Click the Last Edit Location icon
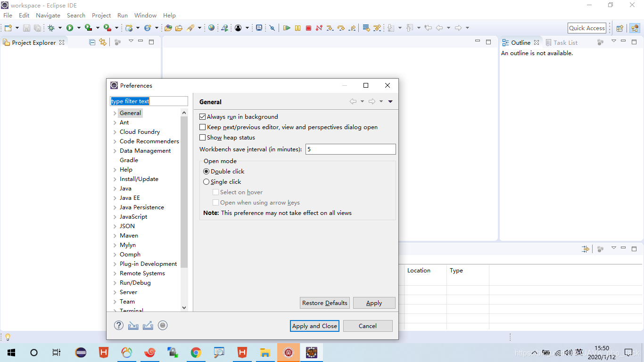Screen dimensions: 644x362 click(x=428, y=28)
